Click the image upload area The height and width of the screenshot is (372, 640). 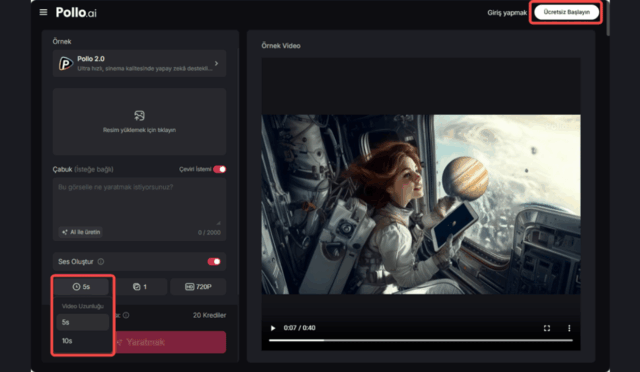tap(139, 121)
